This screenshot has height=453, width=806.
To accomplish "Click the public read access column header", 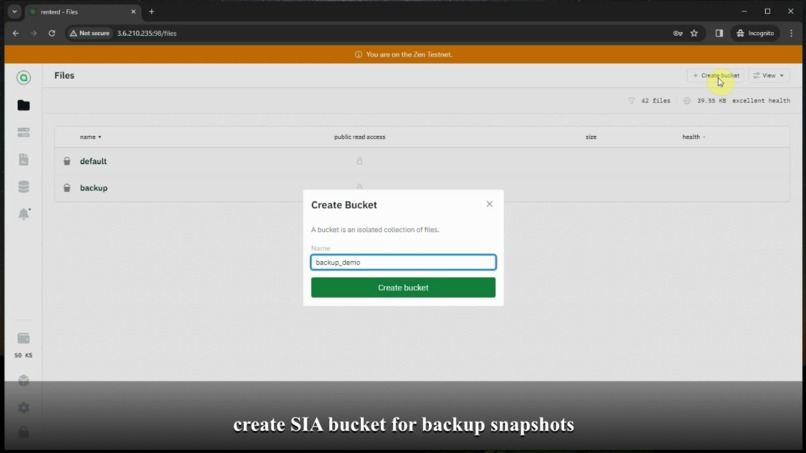I will (359, 137).
